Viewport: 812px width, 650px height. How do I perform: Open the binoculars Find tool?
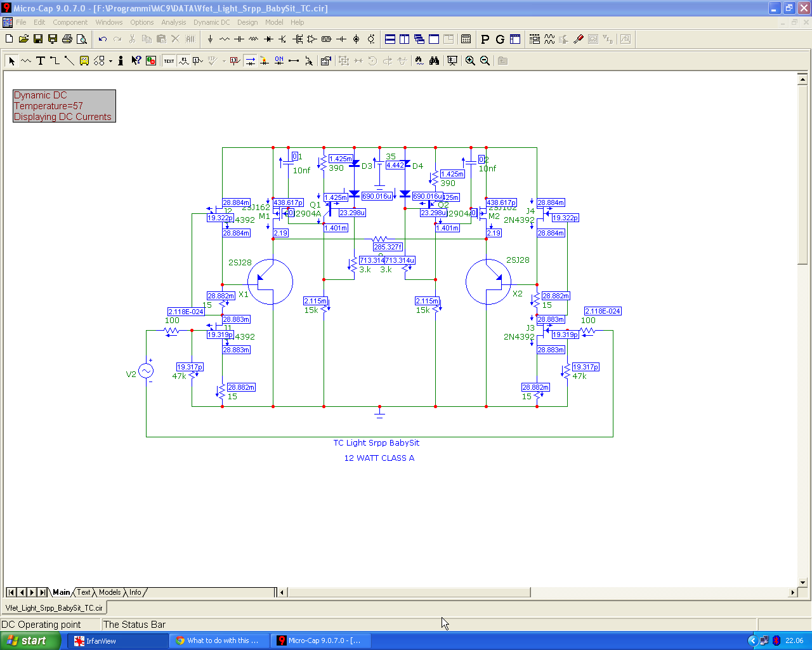click(x=434, y=61)
